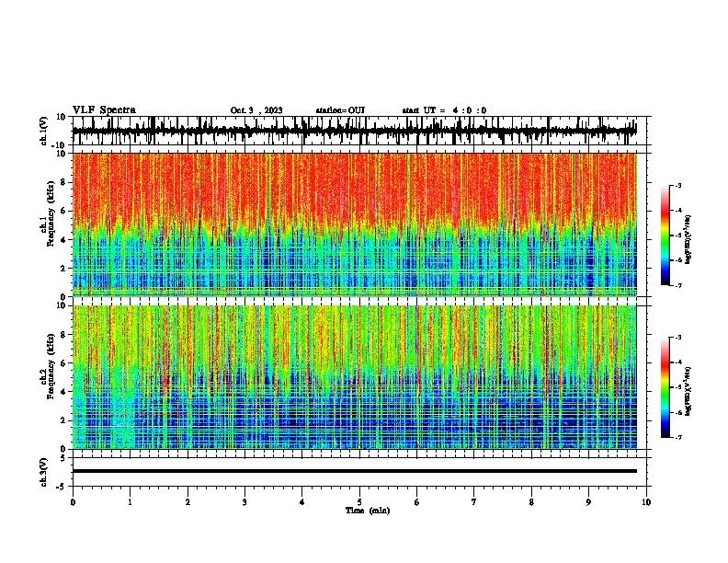The image size is (728, 563).
Task: Click the "-3" label on ch.1 colorbar
Action: [678, 185]
